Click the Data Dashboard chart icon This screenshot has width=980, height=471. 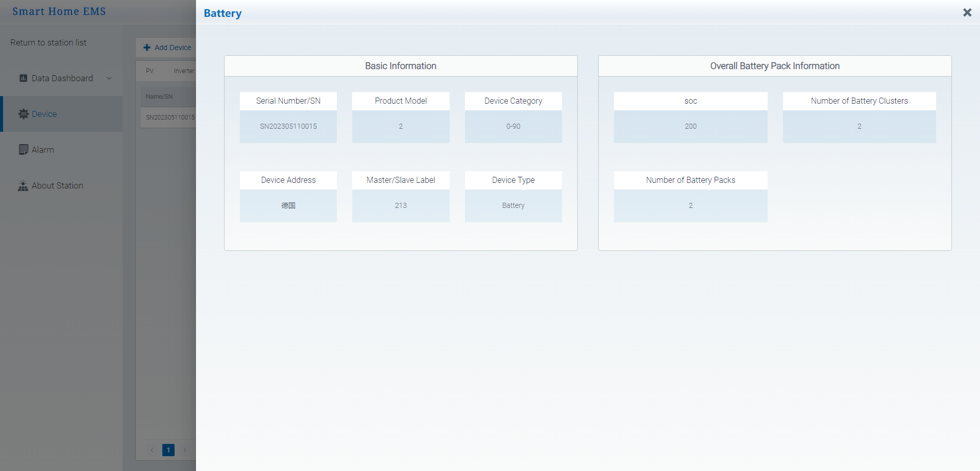tap(23, 78)
